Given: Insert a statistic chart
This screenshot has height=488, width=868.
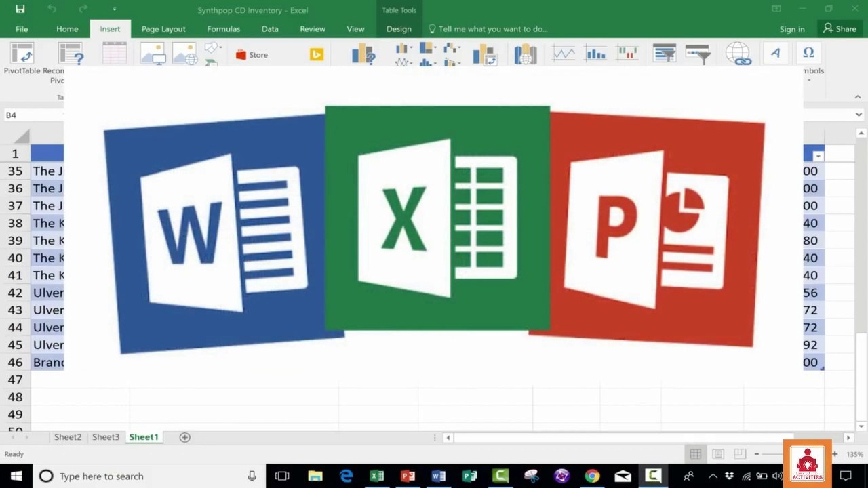Looking at the screenshot, I should (427, 62).
